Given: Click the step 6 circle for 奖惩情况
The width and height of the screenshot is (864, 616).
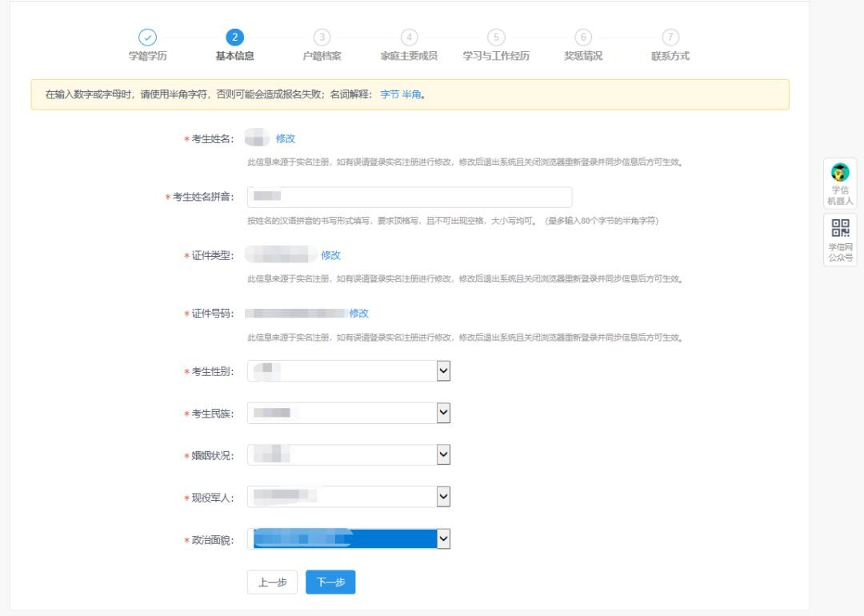Looking at the screenshot, I should [583, 37].
